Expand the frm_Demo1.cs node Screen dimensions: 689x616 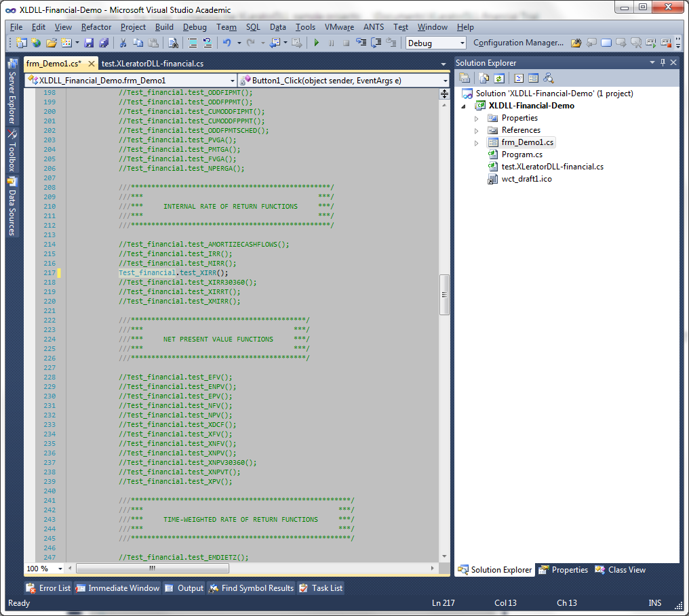pyautogui.click(x=476, y=143)
